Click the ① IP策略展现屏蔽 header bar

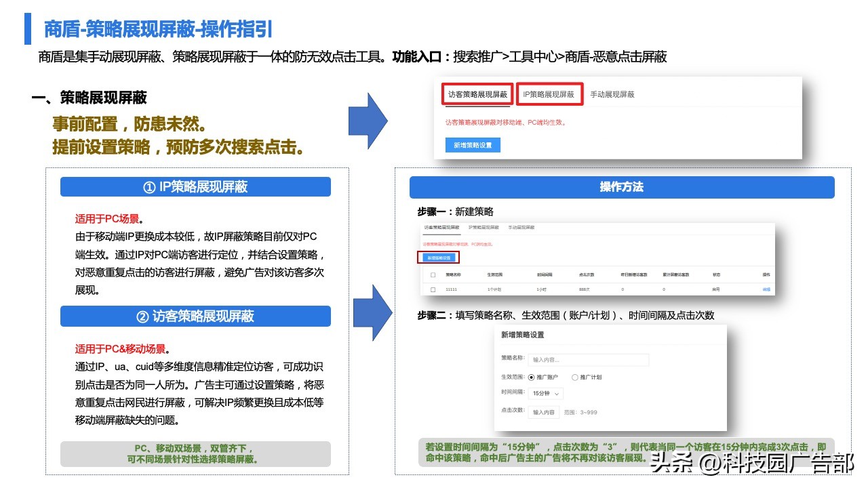(195, 187)
